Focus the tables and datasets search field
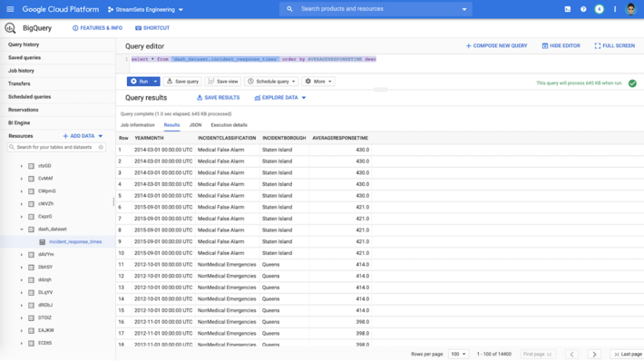The height and width of the screenshot is (361, 644). tap(56, 147)
